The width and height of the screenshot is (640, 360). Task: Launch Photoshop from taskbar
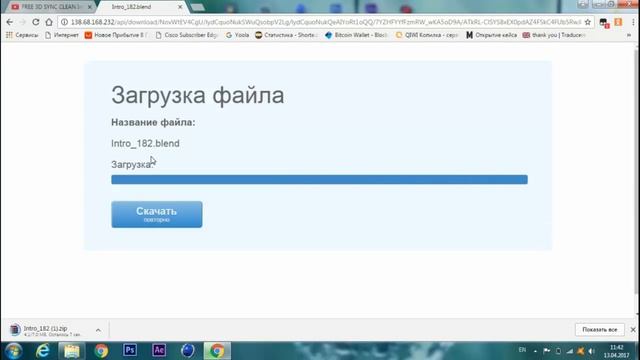coord(130,350)
